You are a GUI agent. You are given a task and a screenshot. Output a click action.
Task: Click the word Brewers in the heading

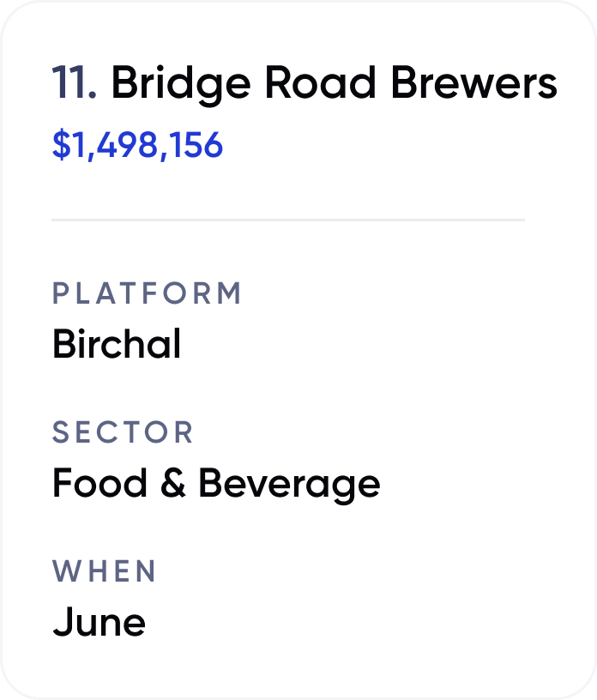474,82
